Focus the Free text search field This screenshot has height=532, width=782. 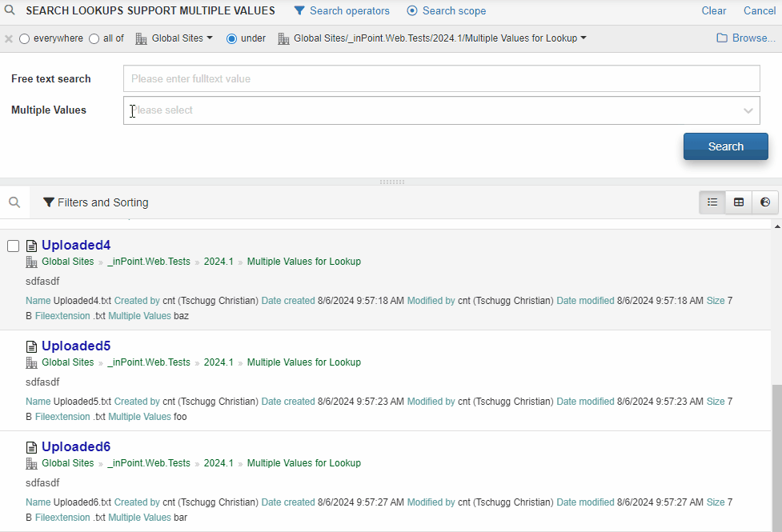pyautogui.click(x=441, y=78)
